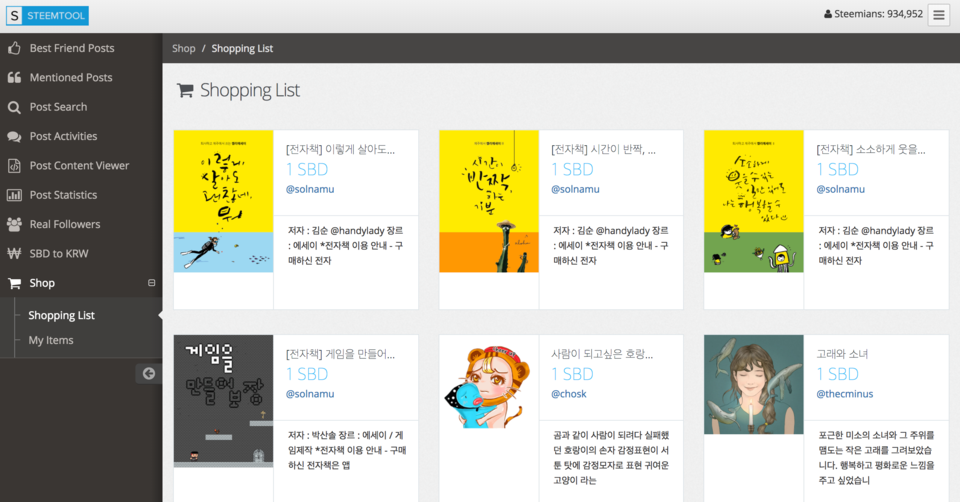Open title '[전자책] 소소하게 웃을...'

point(871,149)
